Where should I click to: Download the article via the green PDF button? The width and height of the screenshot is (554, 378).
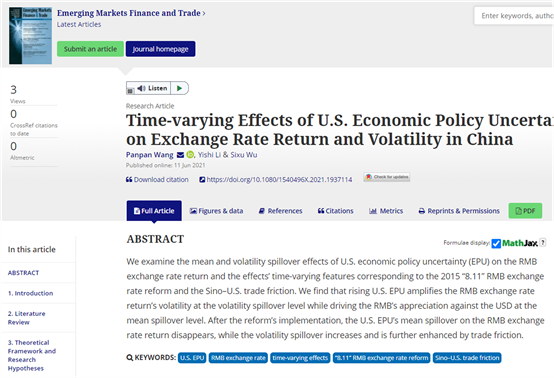(525, 211)
